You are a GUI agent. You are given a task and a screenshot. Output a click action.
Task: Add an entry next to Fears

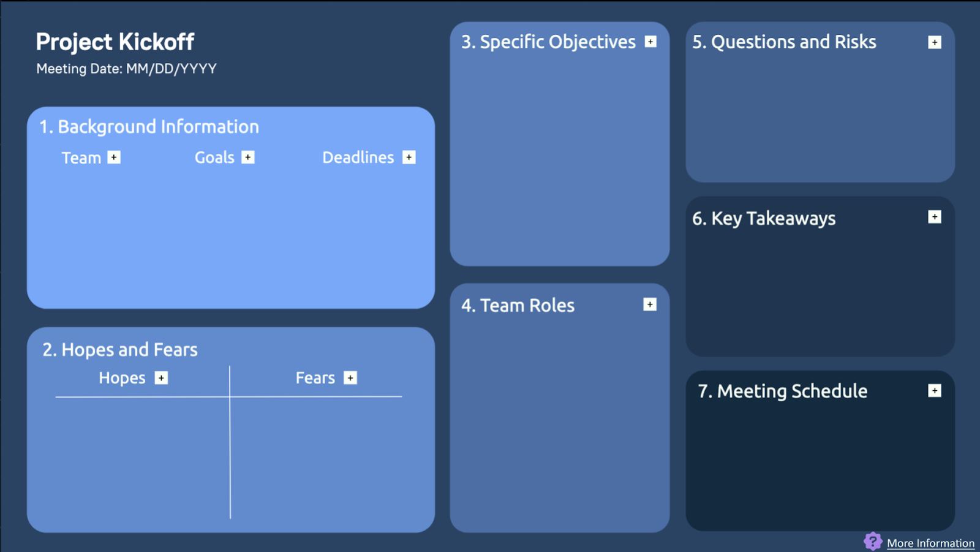pyautogui.click(x=350, y=378)
